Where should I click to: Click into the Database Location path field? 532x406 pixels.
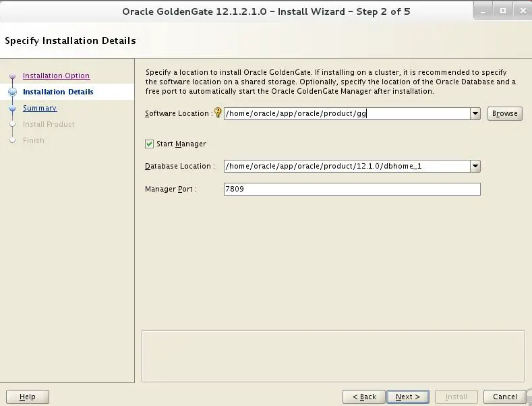[x=347, y=166]
